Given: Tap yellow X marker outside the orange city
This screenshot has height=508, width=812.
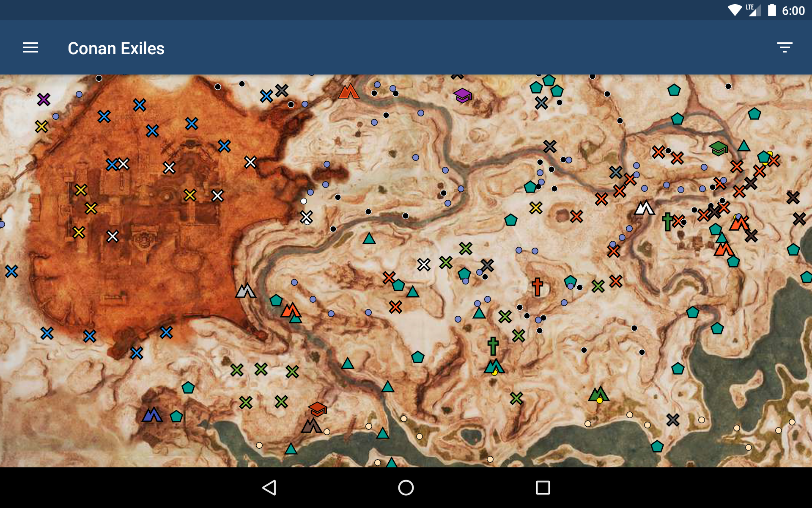Looking at the screenshot, I should [536, 208].
